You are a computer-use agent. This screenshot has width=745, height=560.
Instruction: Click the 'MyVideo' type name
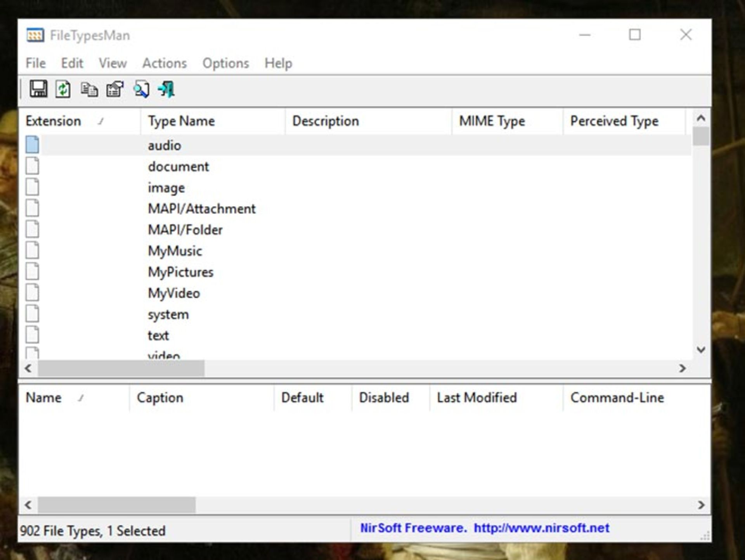click(174, 294)
